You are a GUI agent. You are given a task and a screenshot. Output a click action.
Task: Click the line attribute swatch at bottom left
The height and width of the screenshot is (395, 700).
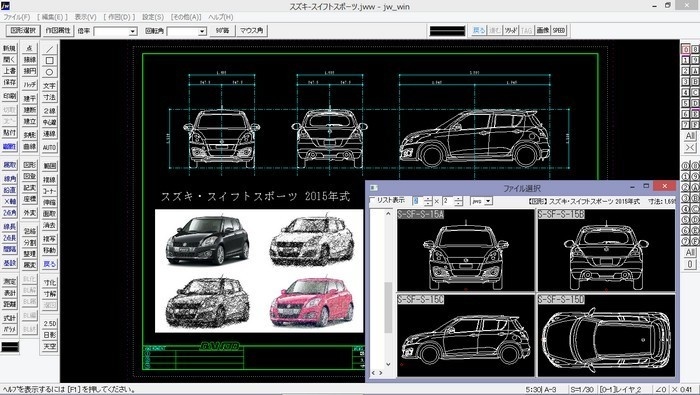(10, 347)
